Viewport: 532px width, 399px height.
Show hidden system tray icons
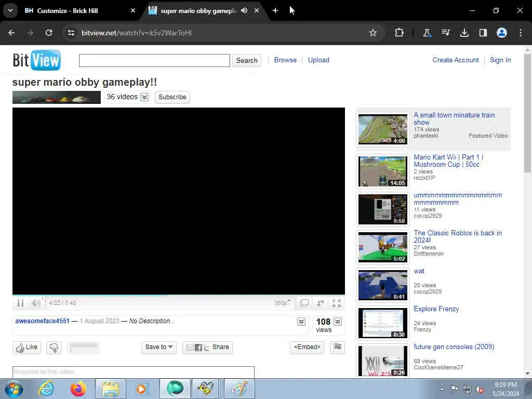coord(442,389)
